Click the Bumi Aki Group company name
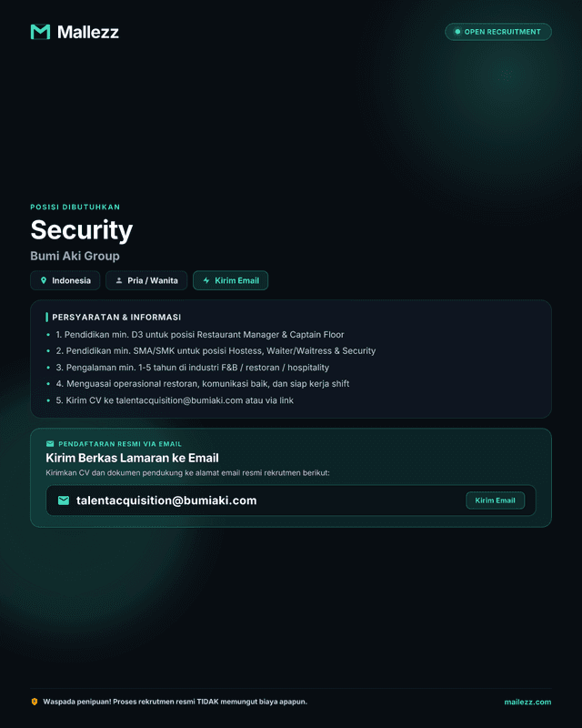This screenshot has width=582, height=728. pyautogui.click(x=75, y=256)
